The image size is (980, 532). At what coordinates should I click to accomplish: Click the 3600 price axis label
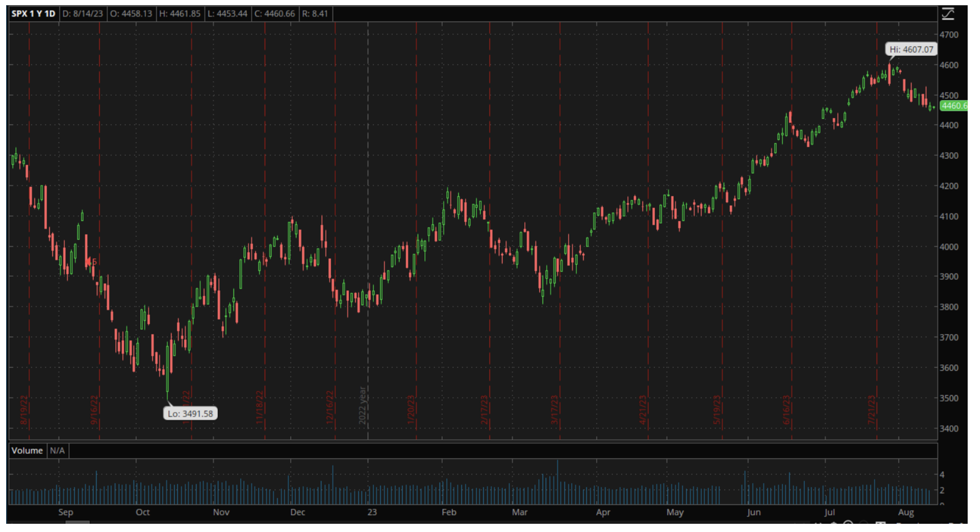[x=949, y=368]
